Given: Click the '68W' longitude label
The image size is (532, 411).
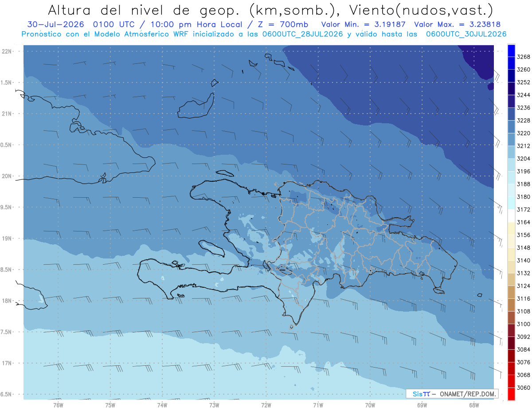Looking at the screenshot, I should click(x=474, y=405).
